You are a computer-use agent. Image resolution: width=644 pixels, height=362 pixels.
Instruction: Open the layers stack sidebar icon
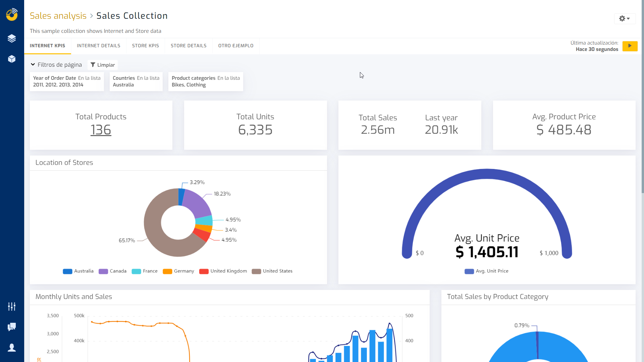point(12,38)
